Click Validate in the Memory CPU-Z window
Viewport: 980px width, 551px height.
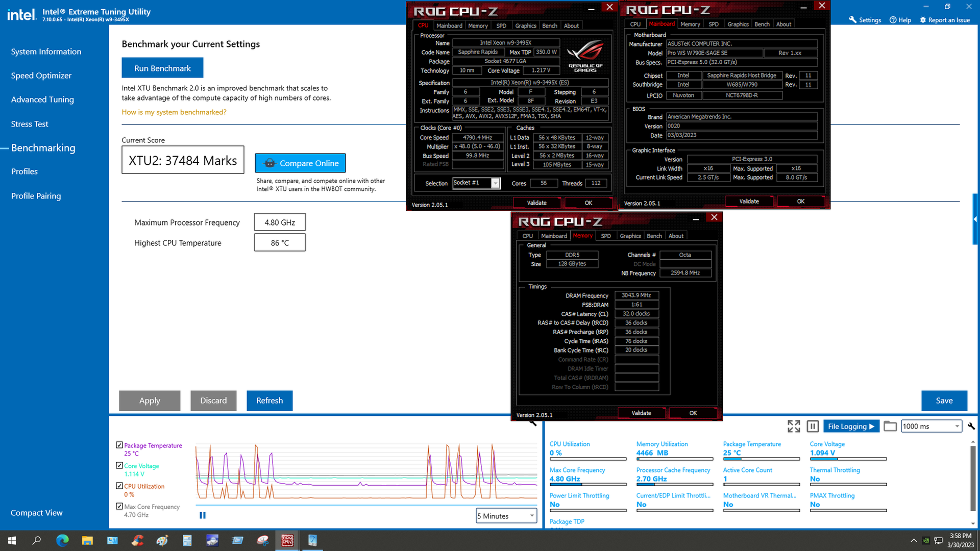click(641, 413)
